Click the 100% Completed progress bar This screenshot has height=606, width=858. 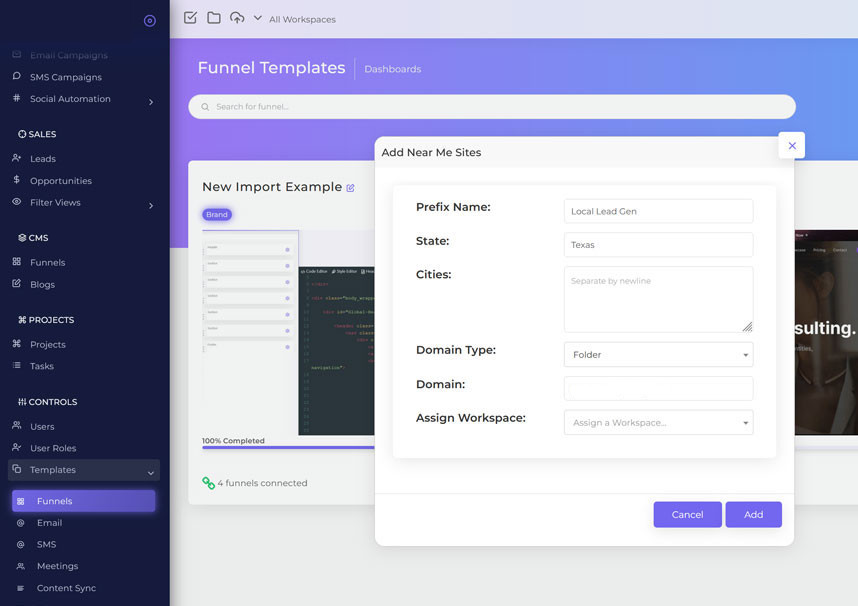tap(288, 447)
